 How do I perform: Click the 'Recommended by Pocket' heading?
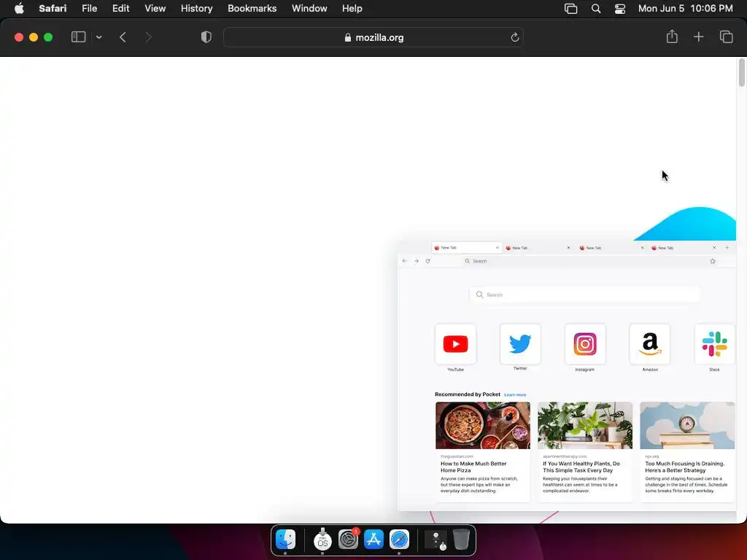tap(468, 394)
